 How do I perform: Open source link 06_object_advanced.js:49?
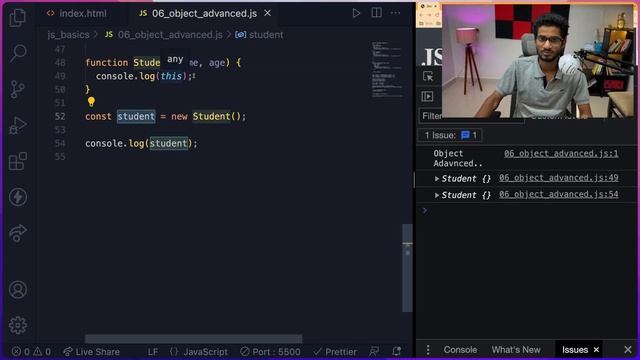click(x=558, y=178)
